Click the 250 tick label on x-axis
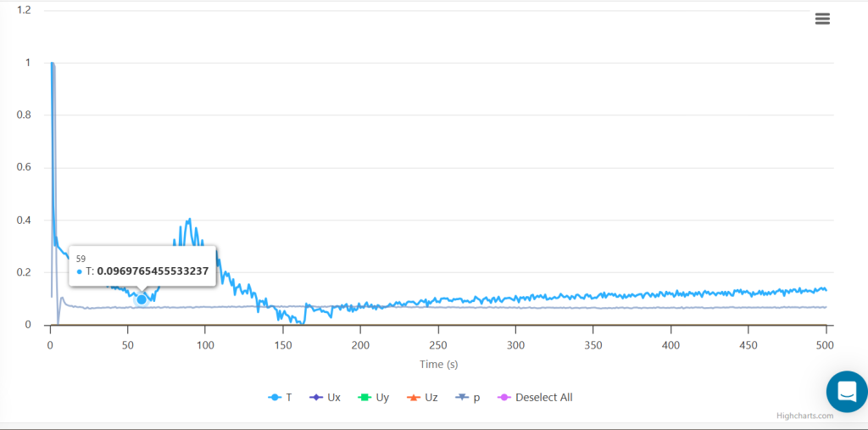Viewport: 868px width, 430px height. coord(437,345)
